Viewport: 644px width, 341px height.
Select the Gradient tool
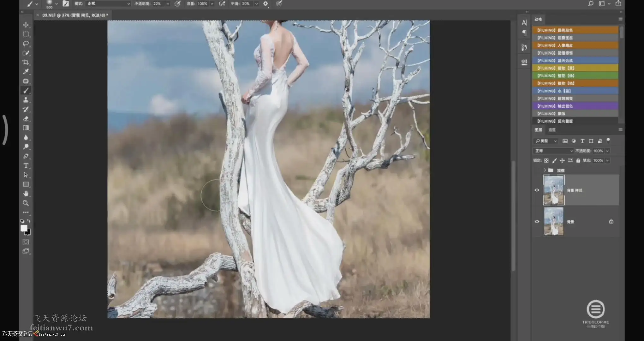click(x=26, y=128)
